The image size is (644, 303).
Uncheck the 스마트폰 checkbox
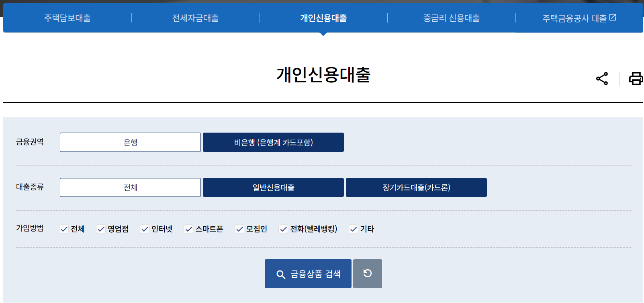tap(188, 229)
